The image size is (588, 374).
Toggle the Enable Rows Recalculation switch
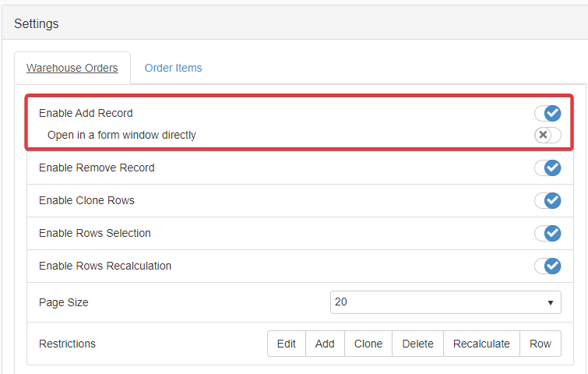(x=548, y=266)
